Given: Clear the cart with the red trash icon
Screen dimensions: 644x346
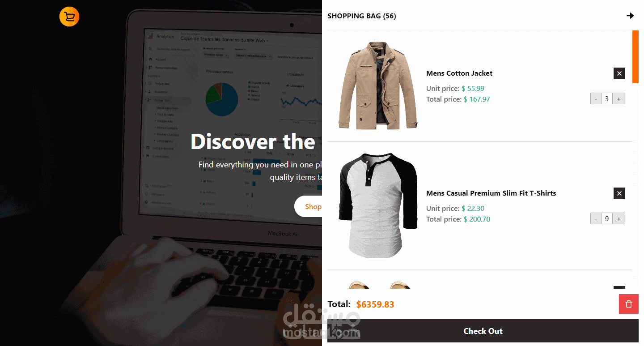Looking at the screenshot, I should coord(629,304).
